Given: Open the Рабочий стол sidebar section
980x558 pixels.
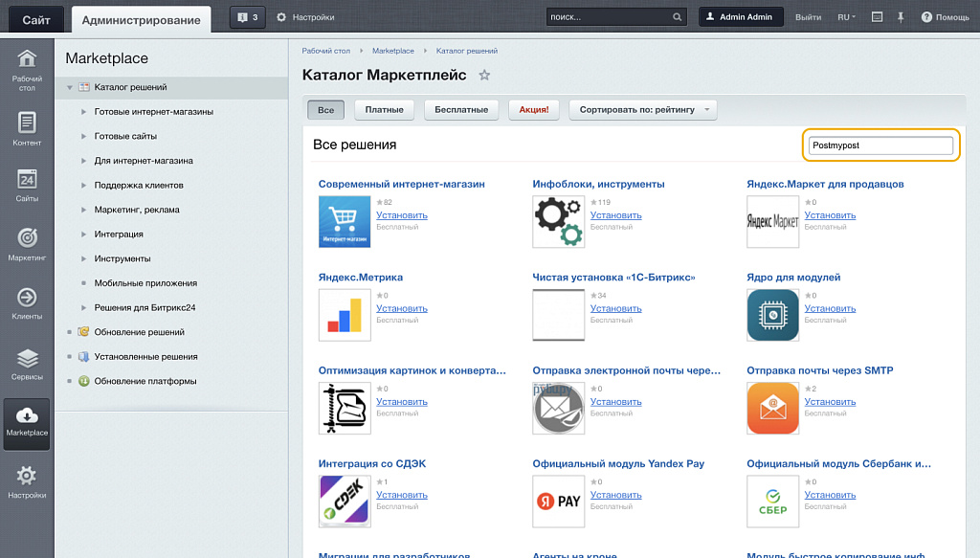Looking at the screenshot, I should tap(27, 68).
